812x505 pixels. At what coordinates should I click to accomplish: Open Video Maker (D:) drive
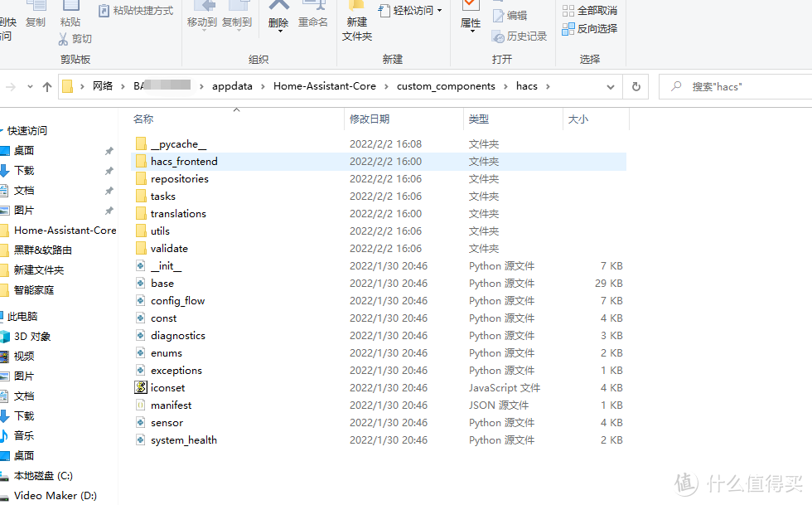(55, 496)
